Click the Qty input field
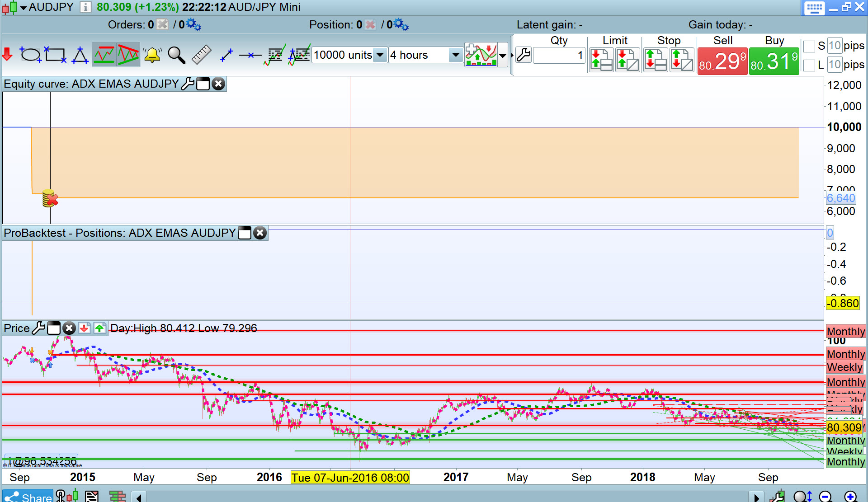This screenshot has height=502, width=868. click(559, 56)
